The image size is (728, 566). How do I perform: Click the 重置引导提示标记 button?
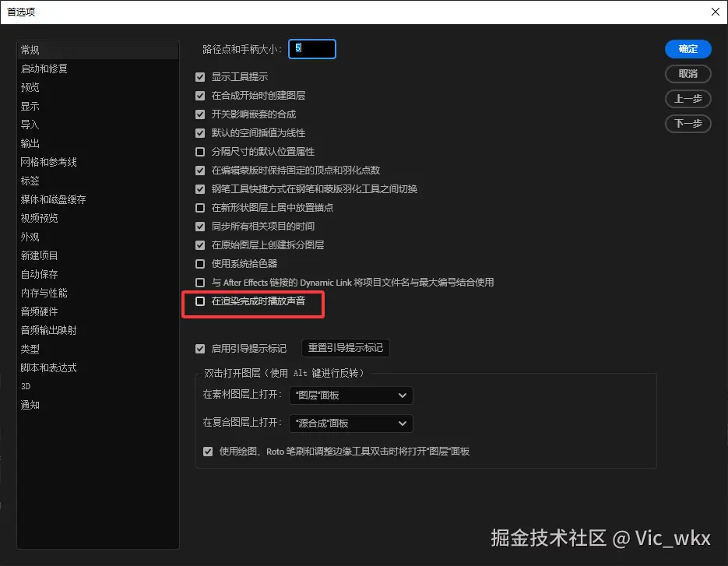point(346,348)
